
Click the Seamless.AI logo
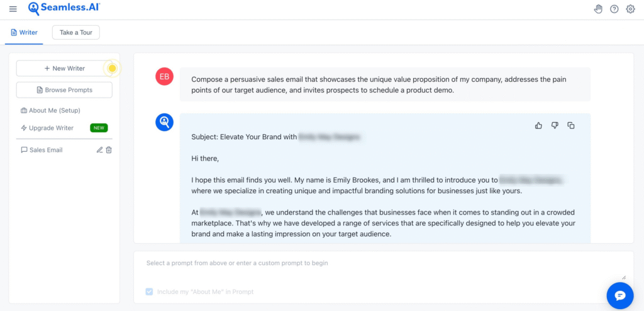pos(64,9)
